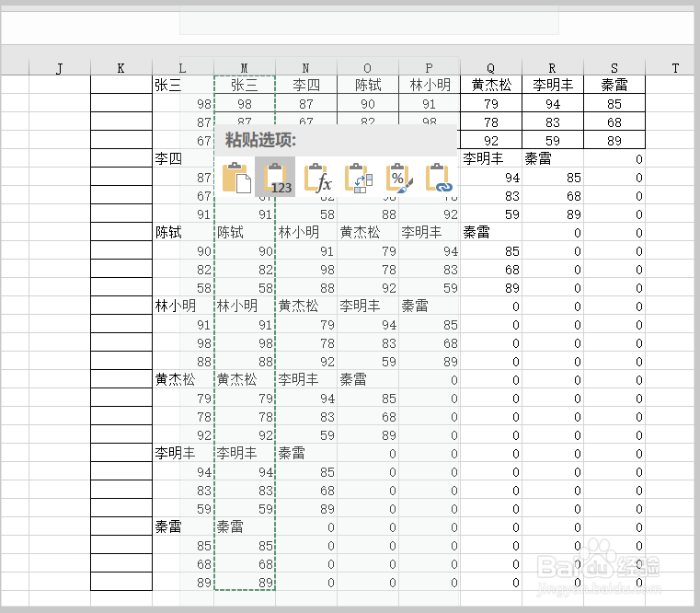
Task: Select the 94 cell in column Q
Action: click(491, 177)
